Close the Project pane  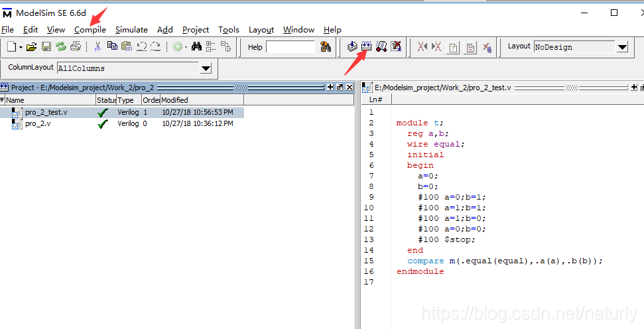click(350, 87)
